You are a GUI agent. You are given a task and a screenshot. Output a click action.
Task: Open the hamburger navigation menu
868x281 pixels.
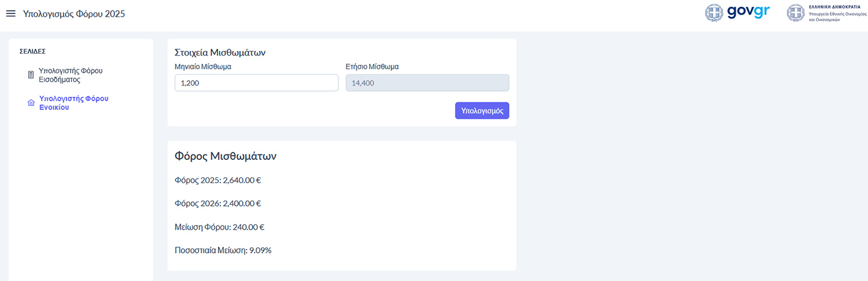coord(10,14)
